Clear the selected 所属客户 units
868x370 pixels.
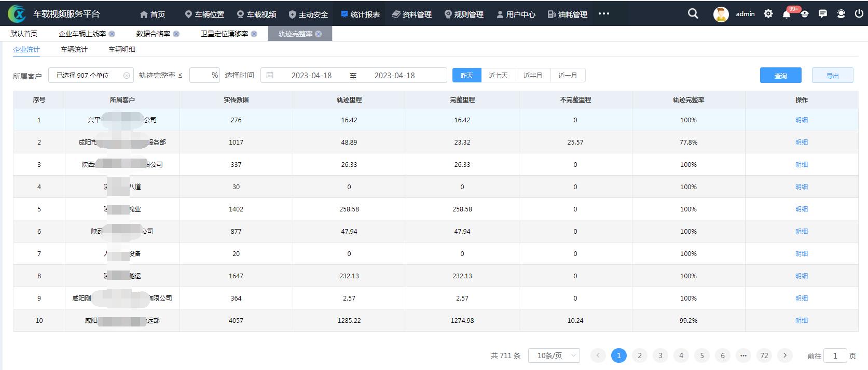127,76
